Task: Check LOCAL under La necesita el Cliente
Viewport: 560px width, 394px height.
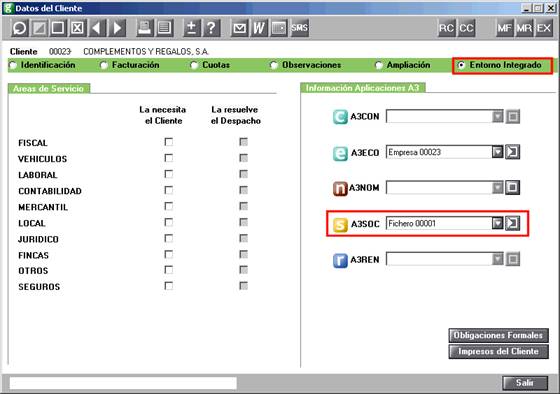Action: click(169, 222)
